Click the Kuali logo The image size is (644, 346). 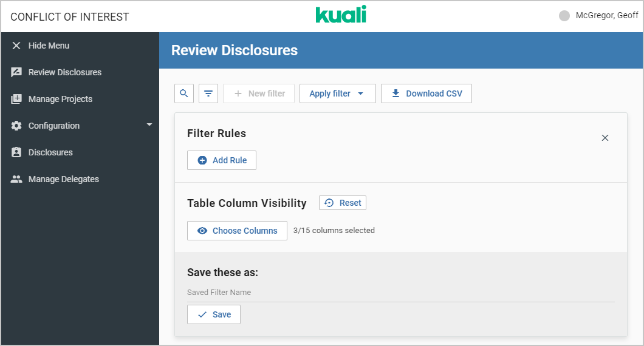tap(341, 15)
